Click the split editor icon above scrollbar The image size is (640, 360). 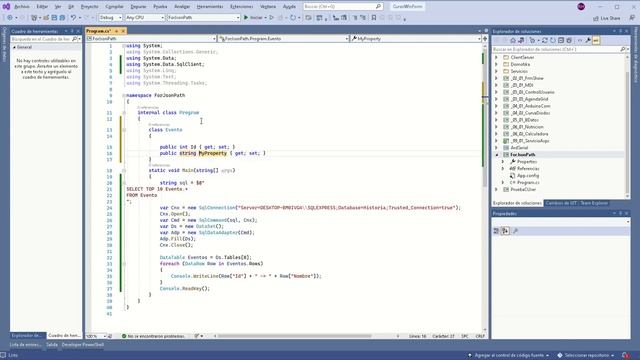tap(485, 38)
